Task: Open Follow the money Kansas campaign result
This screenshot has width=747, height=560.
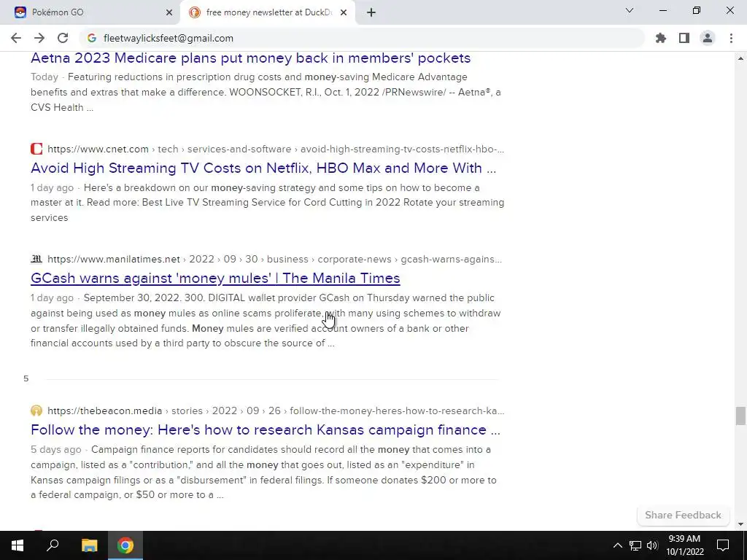Action: [x=266, y=430]
